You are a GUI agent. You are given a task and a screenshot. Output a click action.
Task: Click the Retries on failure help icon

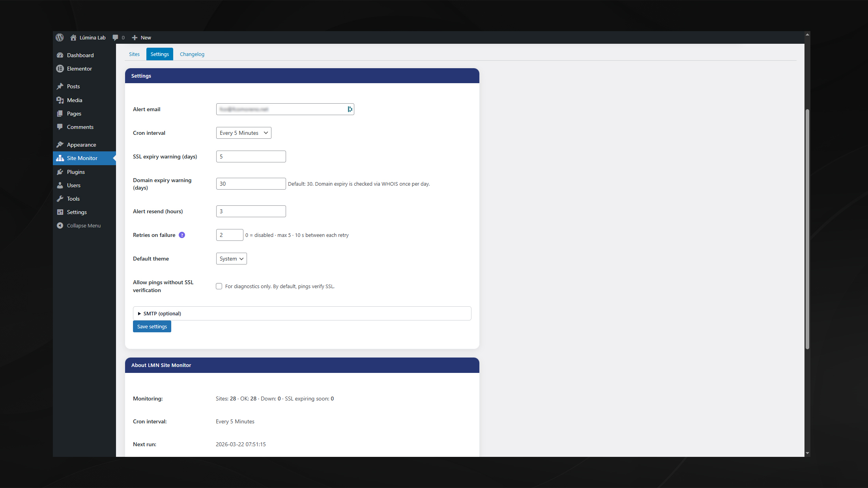pyautogui.click(x=182, y=235)
